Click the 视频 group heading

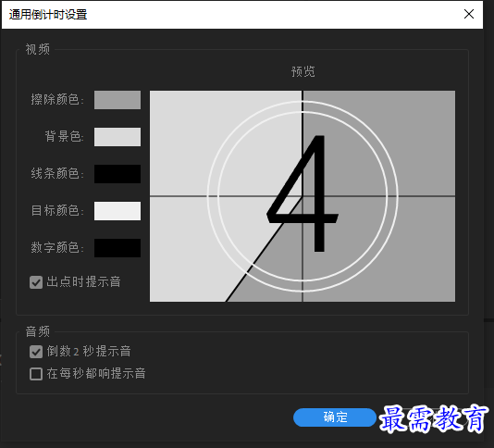pyautogui.click(x=38, y=49)
